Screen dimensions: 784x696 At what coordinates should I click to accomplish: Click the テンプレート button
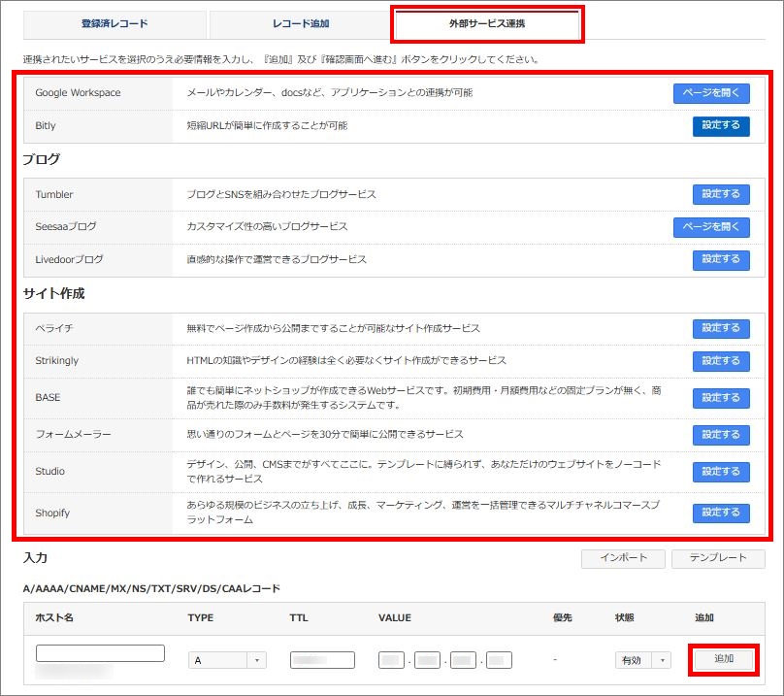[718, 558]
